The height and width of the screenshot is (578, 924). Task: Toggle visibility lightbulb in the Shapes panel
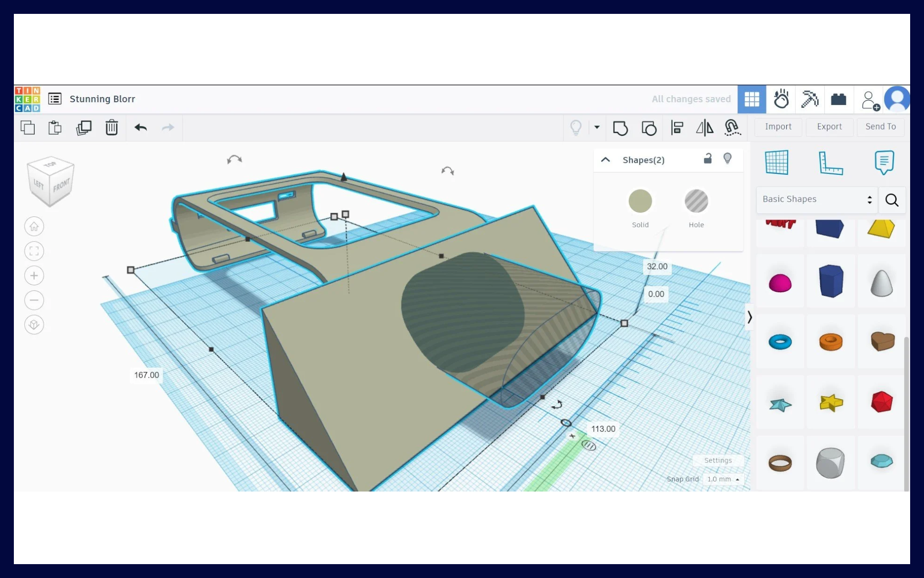click(728, 159)
